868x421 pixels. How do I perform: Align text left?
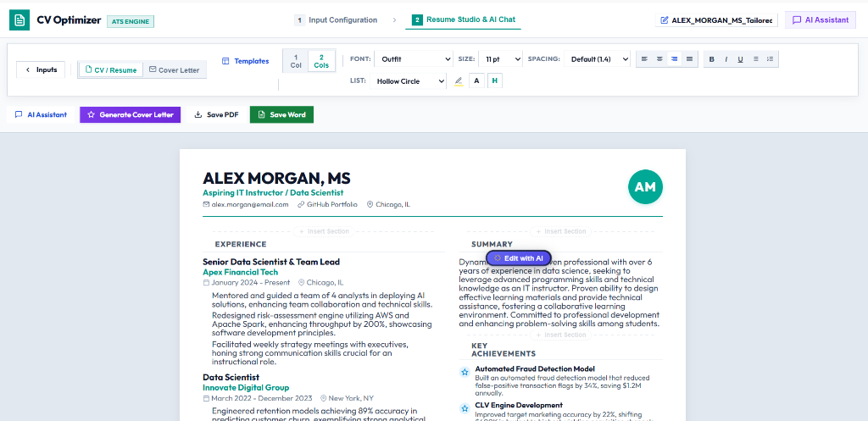click(644, 59)
